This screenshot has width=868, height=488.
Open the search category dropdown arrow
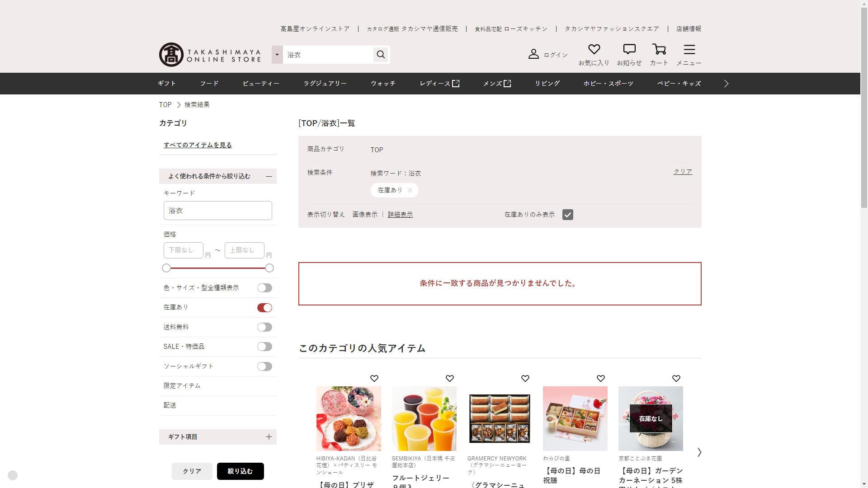coord(277,55)
